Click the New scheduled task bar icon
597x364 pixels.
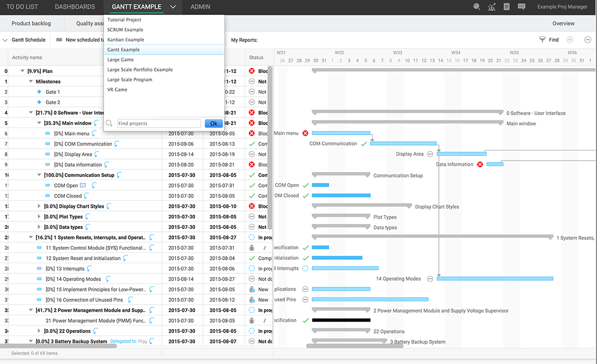click(59, 39)
